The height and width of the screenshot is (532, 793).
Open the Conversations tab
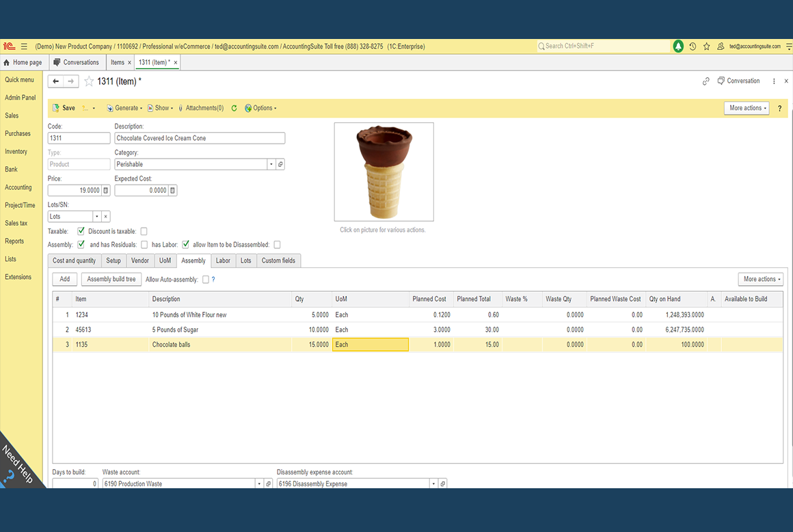tap(77, 62)
